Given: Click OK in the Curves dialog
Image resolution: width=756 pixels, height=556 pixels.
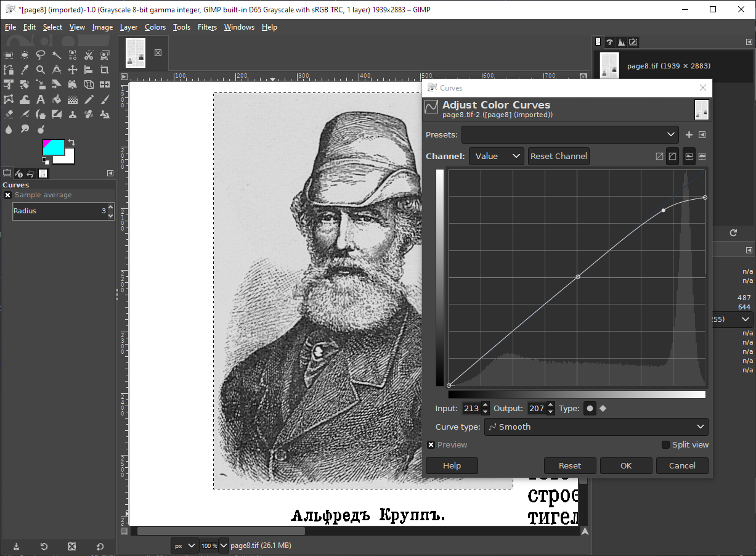Looking at the screenshot, I should 626,465.
